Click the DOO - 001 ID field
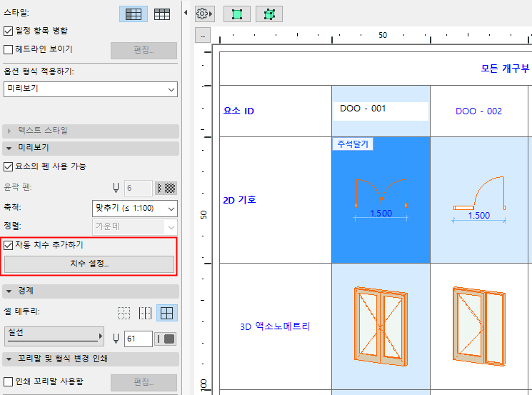The image size is (532, 395). coord(381,111)
